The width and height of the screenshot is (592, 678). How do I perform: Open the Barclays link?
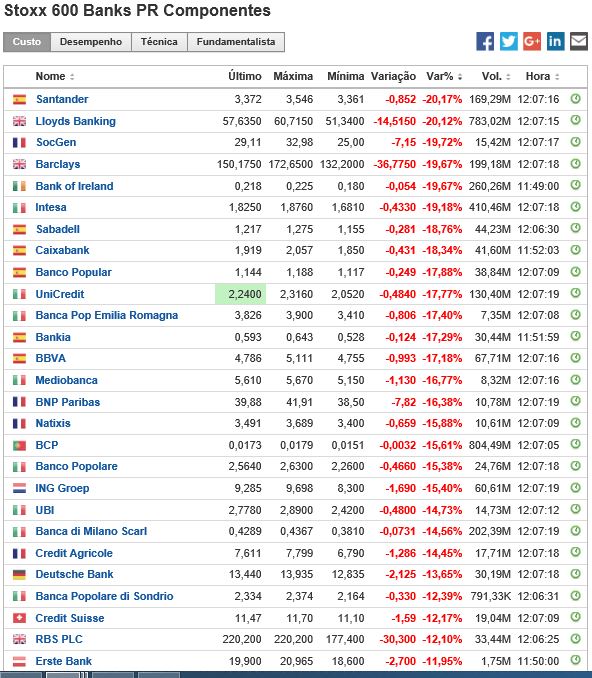pos(58,164)
